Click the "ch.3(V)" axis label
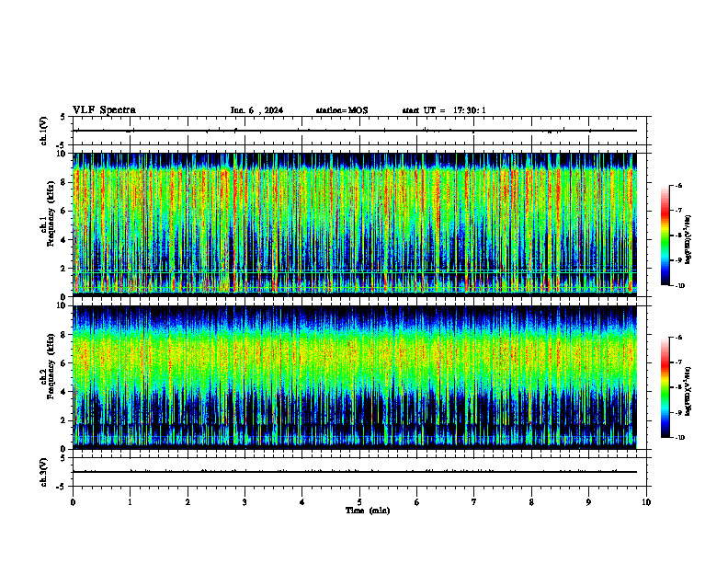 (x=44, y=472)
